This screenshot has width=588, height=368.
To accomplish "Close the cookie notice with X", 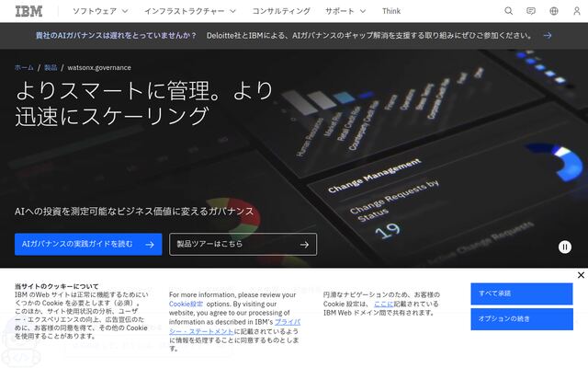I will pyautogui.click(x=581, y=275).
